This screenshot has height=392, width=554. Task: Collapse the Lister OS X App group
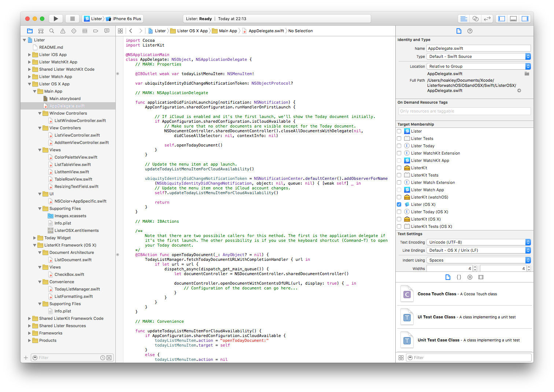coord(29,84)
